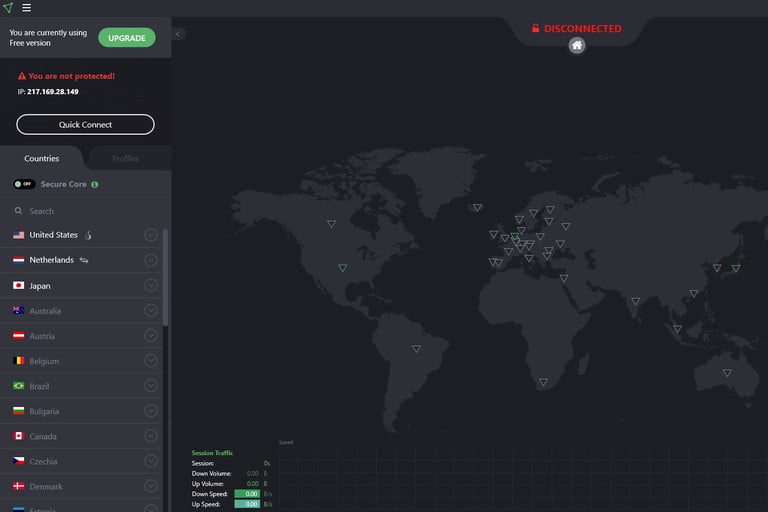Select the green Japan map marker
This screenshot has width=768, height=512.
tap(736, 268)
